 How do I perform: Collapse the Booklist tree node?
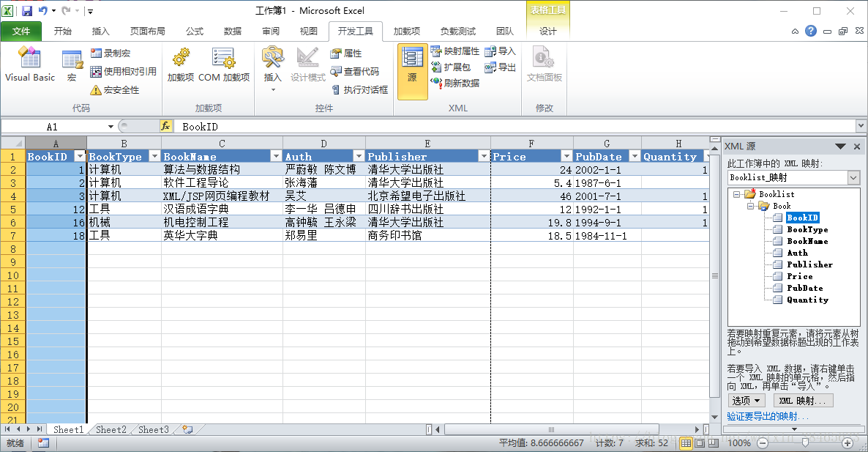pos(736,194)
